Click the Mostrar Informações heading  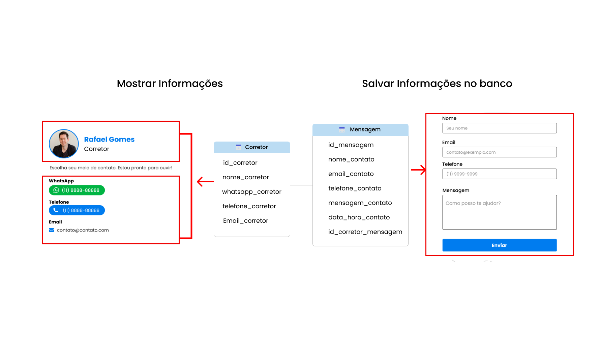point(170,84)
